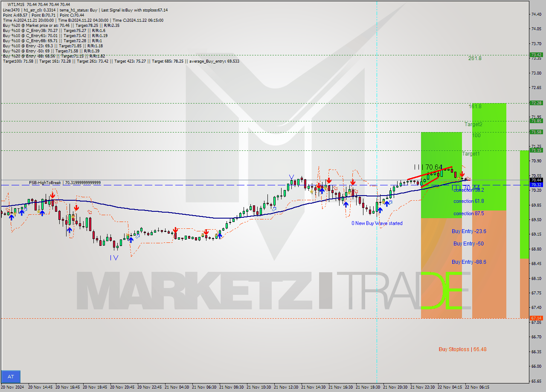Screen dimensions: 546x392
Task: Click the '22 Nov 06:15' time axis label
Action: click(477, 387)
